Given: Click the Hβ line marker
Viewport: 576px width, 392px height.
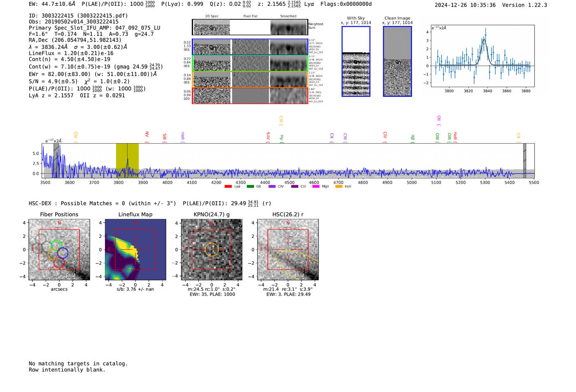Looking at the screenshot, I should pos(413,139).
